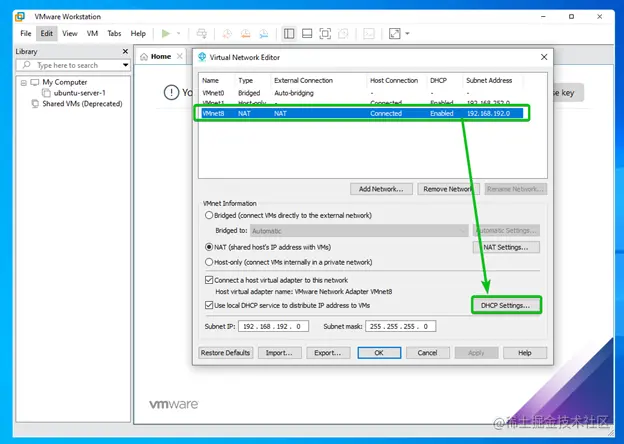
Task: Click the Send Ctrl+Alt+Del toolbar icon
Action: click(202, 34)
